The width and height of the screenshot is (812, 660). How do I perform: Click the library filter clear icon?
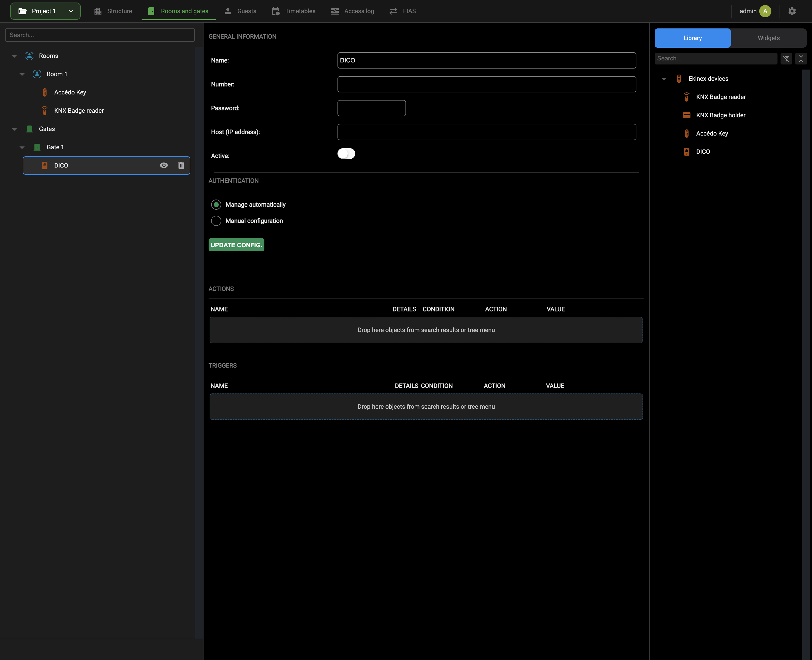coord(786,59)
